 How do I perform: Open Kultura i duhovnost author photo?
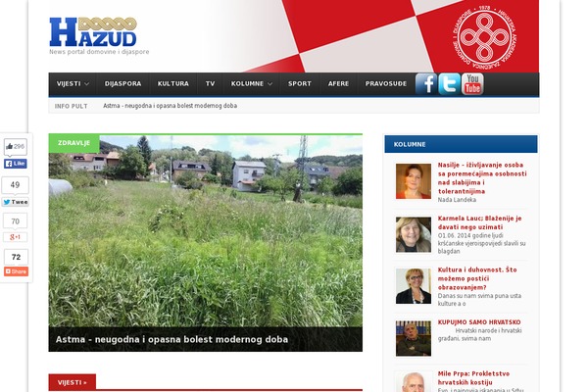pos(414,286)
